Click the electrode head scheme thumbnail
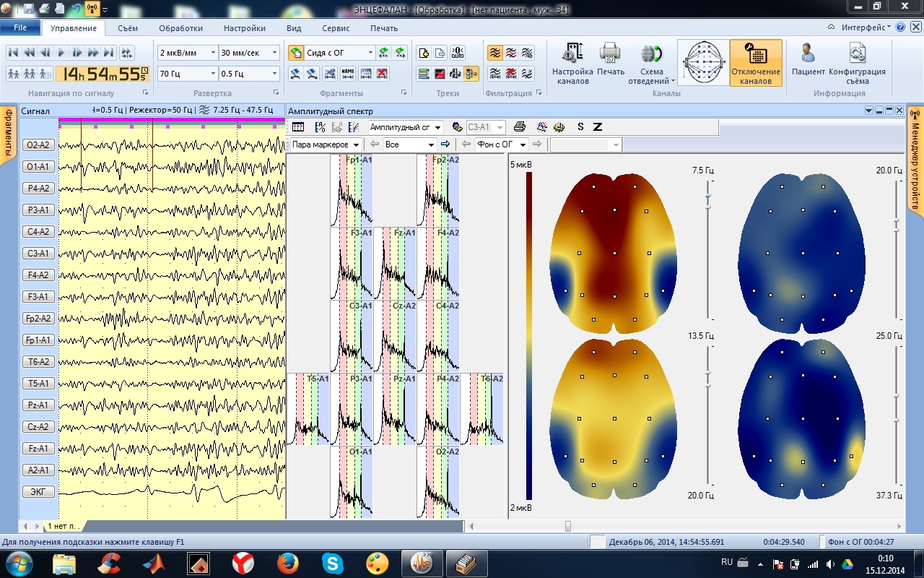 pos(703,64)
